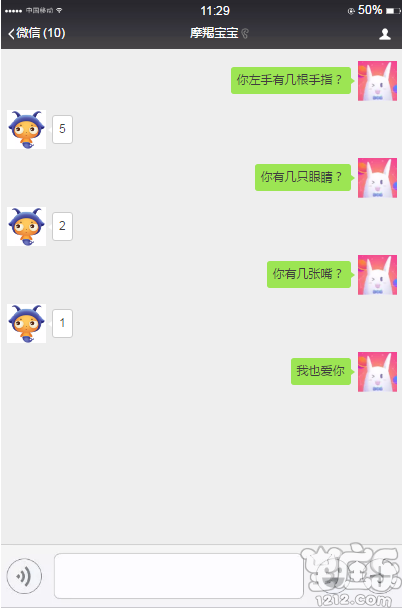Viewport: 402px width, 608px height.
Task: Select the green bubble 我也爱你
Action: click(322, 371)
